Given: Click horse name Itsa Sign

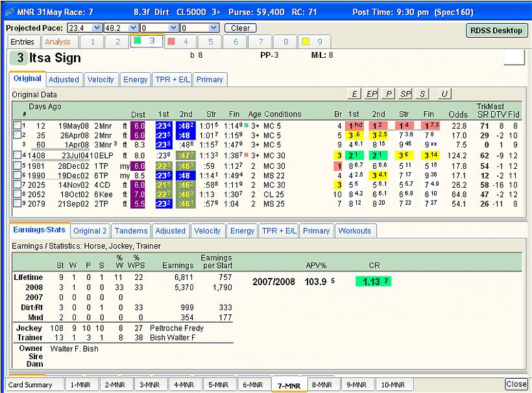Looking at the screenshot, I should point(55,58).
